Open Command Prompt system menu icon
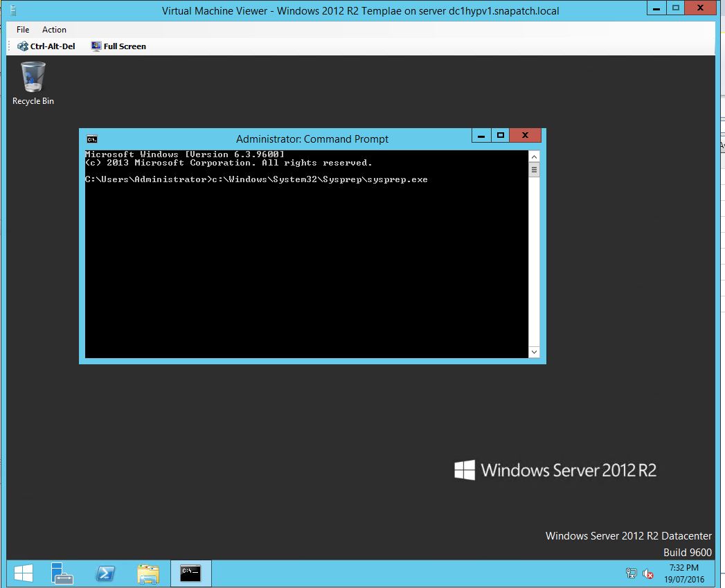725x588 pixels. click(x=91, y=139)
